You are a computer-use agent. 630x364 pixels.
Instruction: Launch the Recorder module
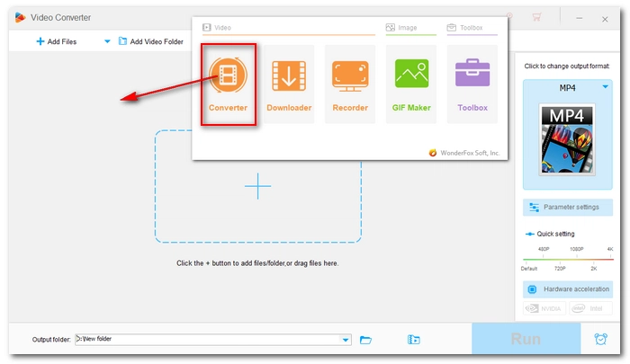pyautogui.click(x=350, y=84)
